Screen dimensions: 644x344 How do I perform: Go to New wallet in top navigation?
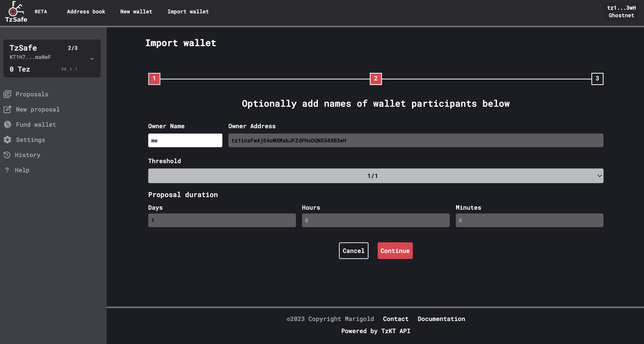click(x=136, y=12)
